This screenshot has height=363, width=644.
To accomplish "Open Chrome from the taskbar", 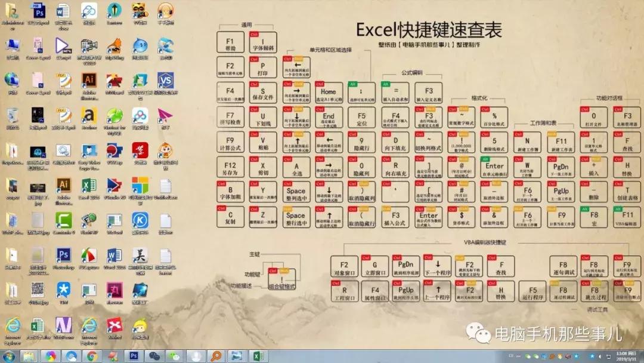I will pyautogui.click(x=92, y=355).
